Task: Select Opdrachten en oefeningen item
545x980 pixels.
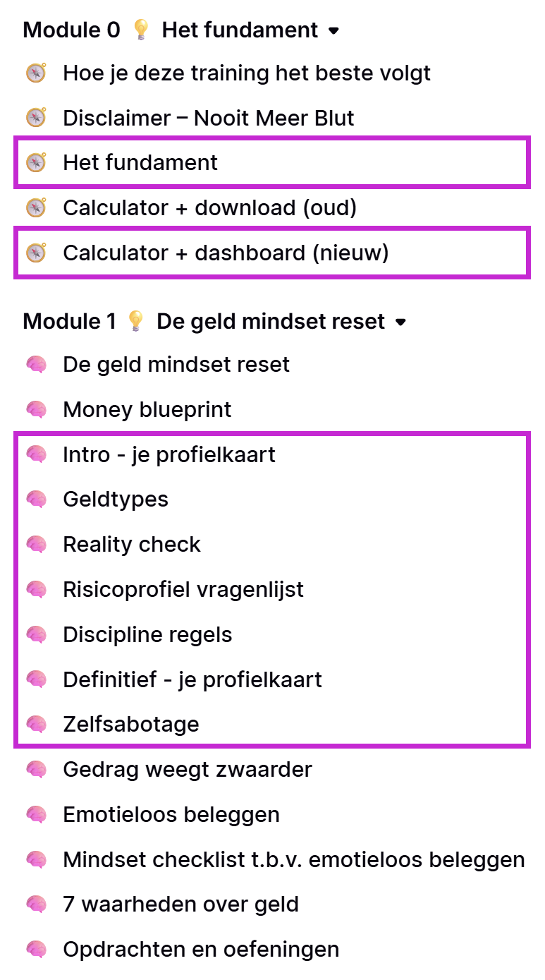Action: pyautogui.click(x=201, y=950)
